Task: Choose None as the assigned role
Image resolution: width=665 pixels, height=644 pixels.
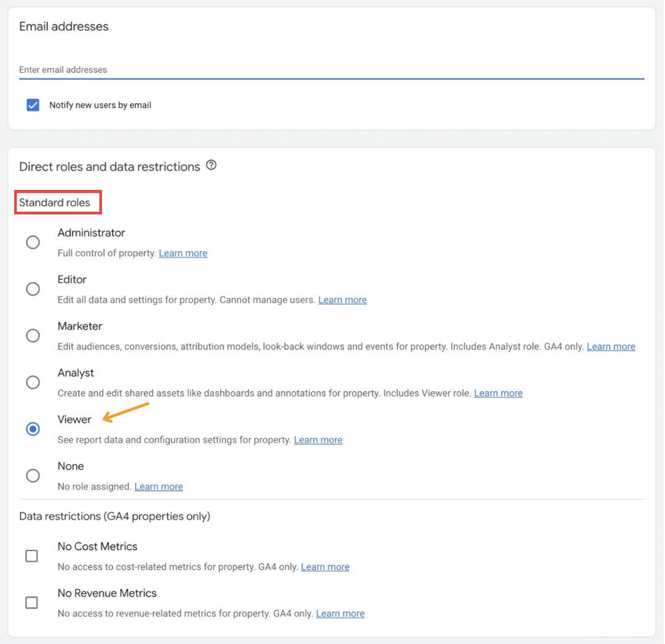Action: pyautogui.click(x=33, y=476)
